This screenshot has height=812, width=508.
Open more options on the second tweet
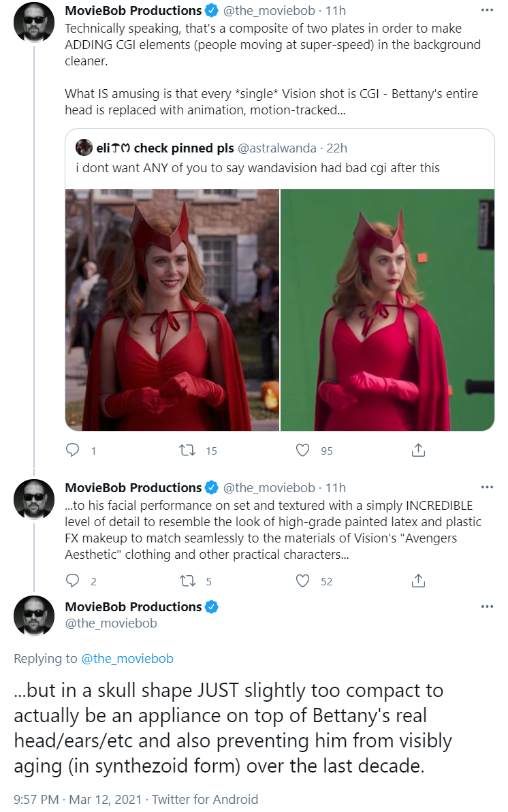coord(488,487)
